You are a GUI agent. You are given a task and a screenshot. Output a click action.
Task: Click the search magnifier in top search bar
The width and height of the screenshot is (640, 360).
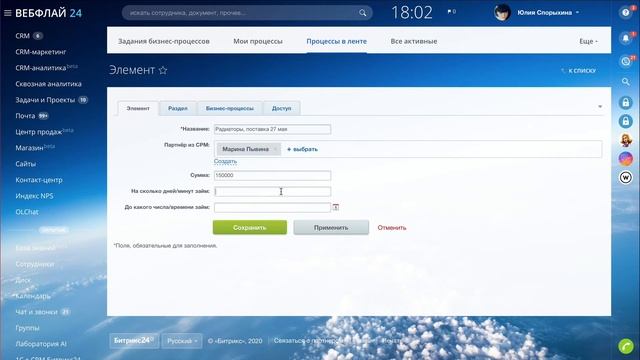362,13
